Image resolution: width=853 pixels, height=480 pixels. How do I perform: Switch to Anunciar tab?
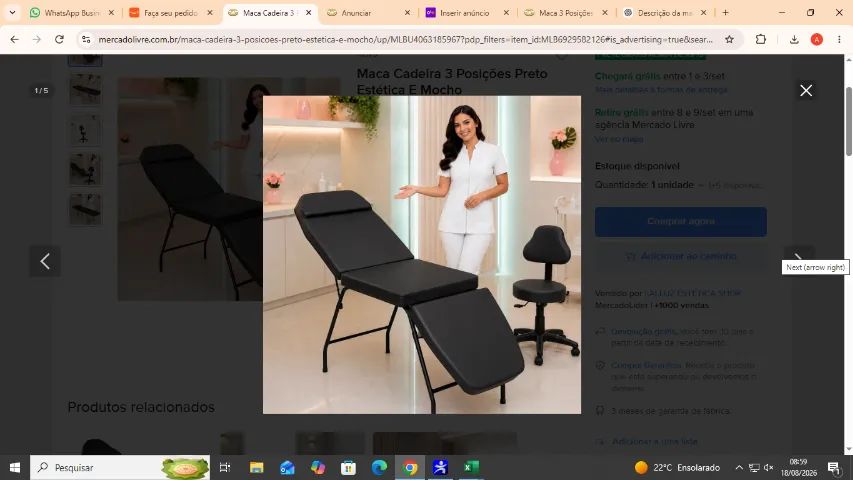(367, 13)
